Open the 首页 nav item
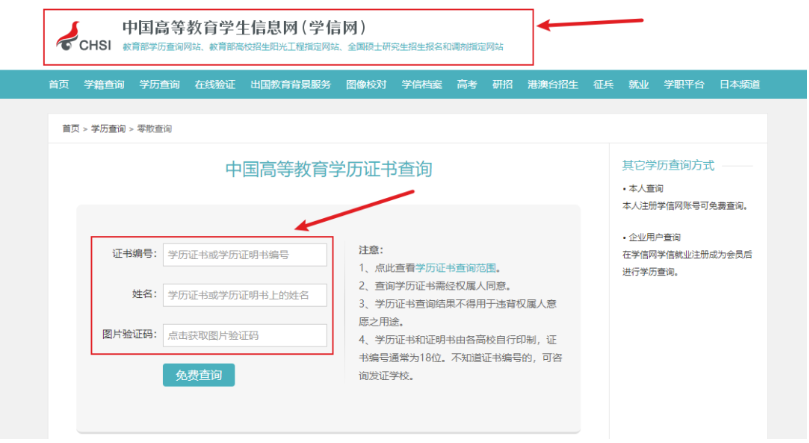 click(59, 85)
